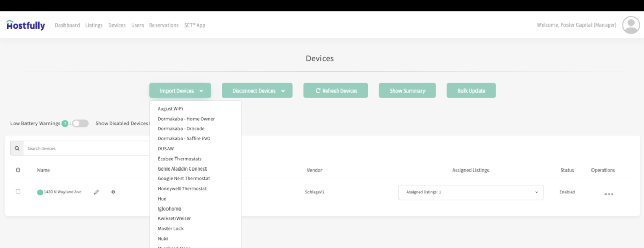The width and height of the screenshot is (644, 248).
Task: Expand the Disconnect Devices dropdown
Action: click(x=257, y=90)
